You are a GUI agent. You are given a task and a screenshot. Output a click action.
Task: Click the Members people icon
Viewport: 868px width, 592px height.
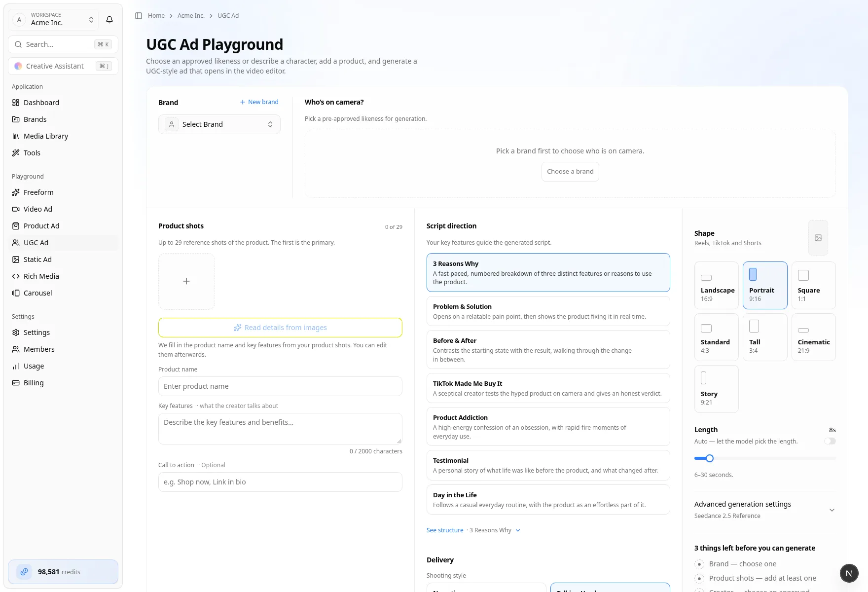click(16, 349)
